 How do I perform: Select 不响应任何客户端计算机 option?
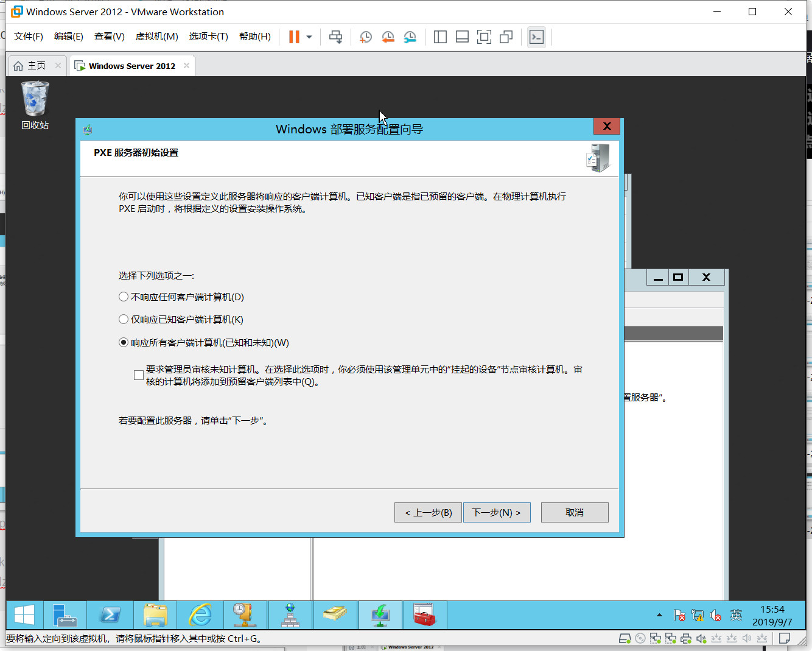coord(123,297)
